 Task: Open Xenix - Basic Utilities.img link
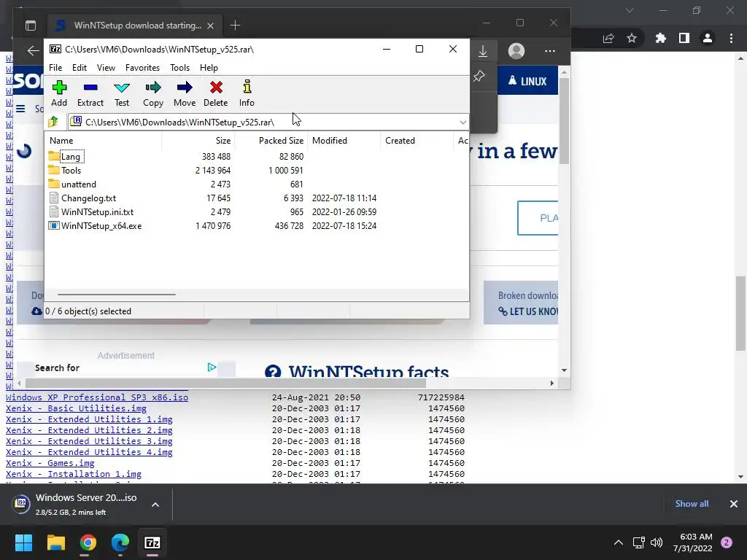pyautogui.click(x=76, y=408)
